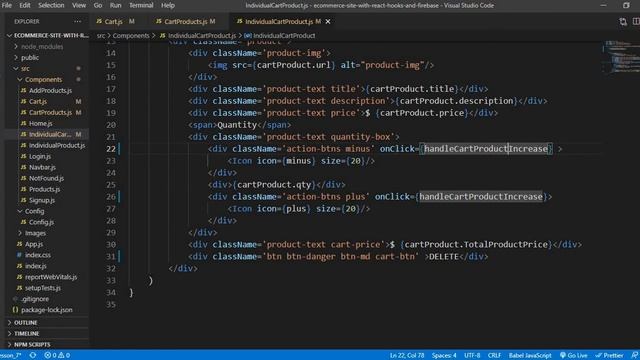Viewport: 640px width, 360px height.
Task: Open the File menu
Action: pos(7,5)
